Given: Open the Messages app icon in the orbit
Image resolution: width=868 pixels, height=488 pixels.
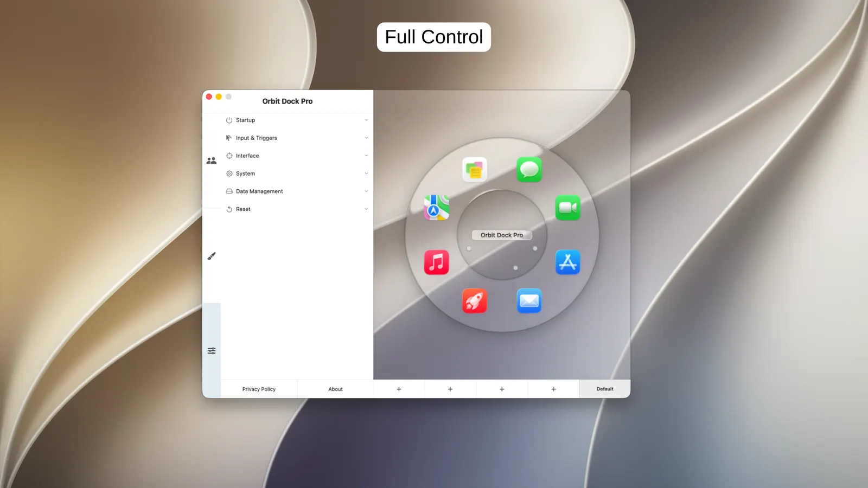Looking at the screenshot, I should tap(529, 170).
